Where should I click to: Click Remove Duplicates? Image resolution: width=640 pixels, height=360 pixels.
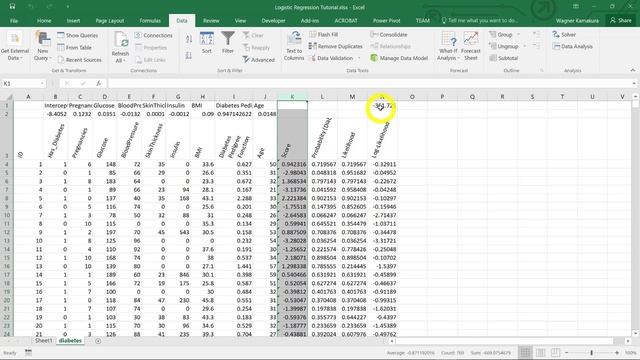pyautogui.click(x=336, y=46)
